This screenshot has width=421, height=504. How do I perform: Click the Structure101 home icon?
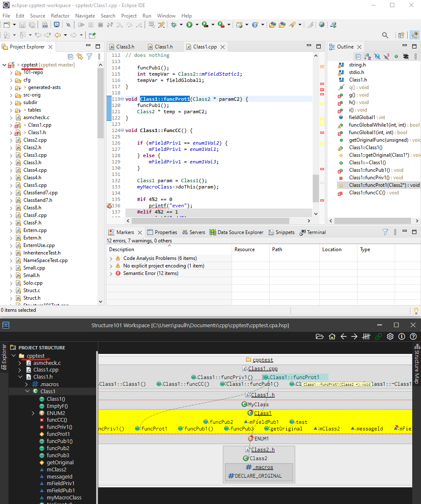(332, 336)
